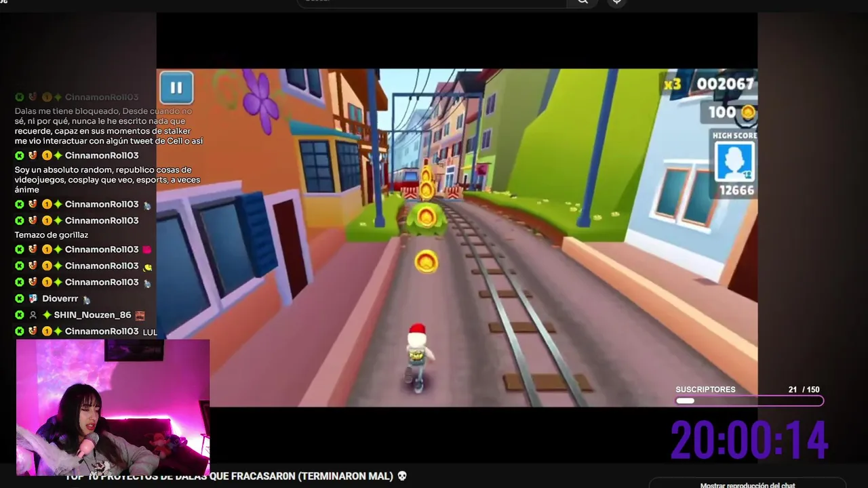Click the pink emote after CinnamonRoll03

pyautogui.click(x=147, y=249)
